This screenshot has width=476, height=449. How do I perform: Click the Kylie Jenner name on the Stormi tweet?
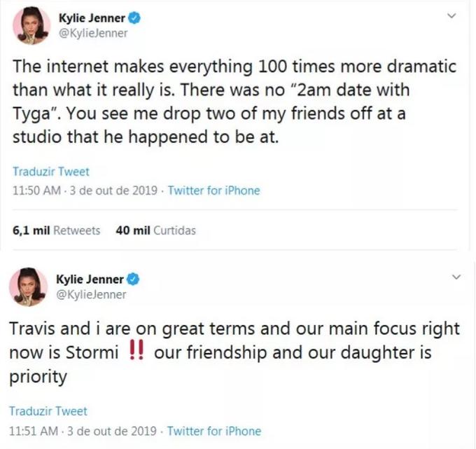click(90, 279)
